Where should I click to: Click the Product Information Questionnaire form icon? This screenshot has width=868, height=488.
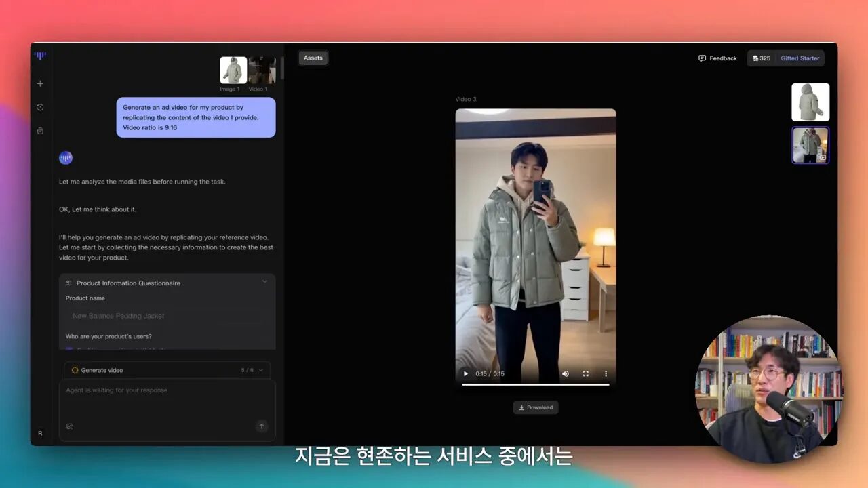pyautogui.click(x=68, y=283)
